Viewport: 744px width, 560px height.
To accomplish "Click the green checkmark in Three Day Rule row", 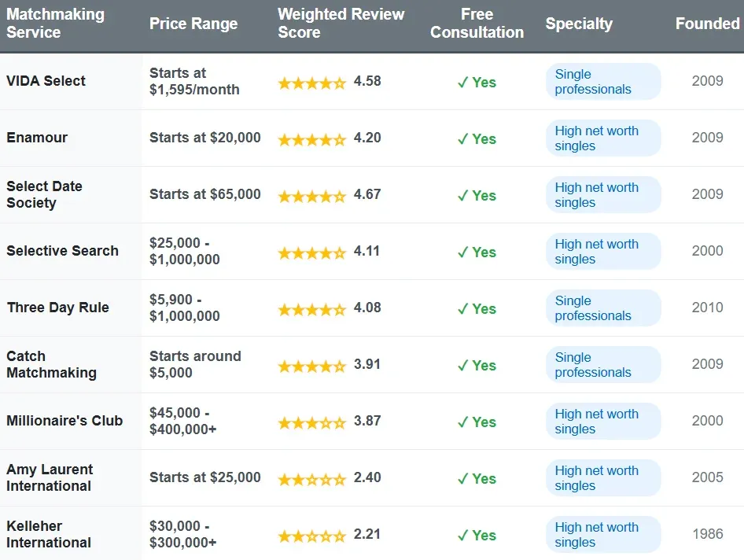I will pyautogui.click(x=463, y=309).
